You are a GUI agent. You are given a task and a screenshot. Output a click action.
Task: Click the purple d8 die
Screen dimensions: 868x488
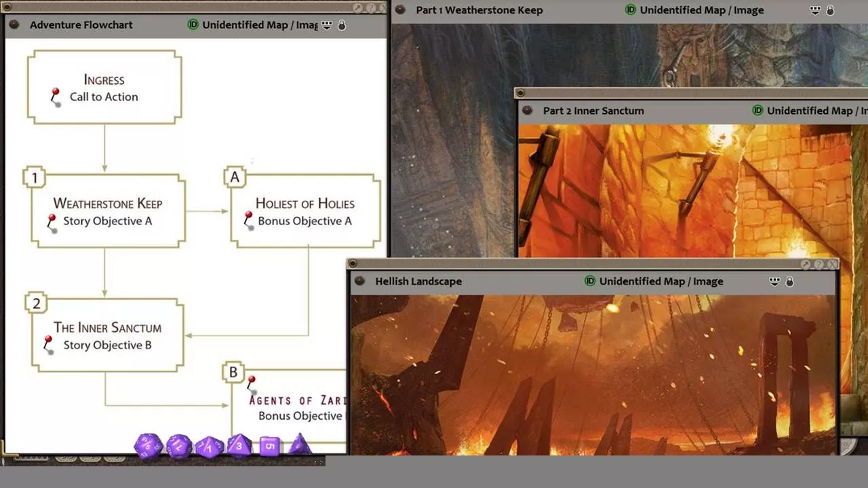239,445
